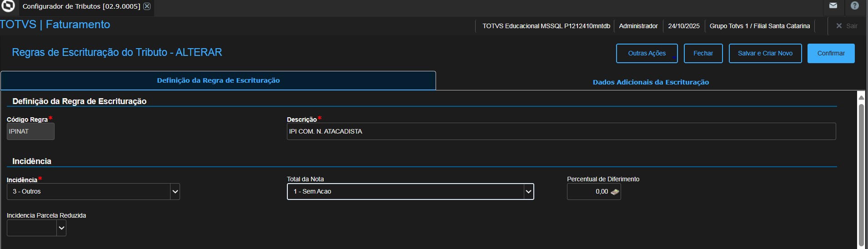
Task: Click the Descrição text field
Action: point(561,131)
